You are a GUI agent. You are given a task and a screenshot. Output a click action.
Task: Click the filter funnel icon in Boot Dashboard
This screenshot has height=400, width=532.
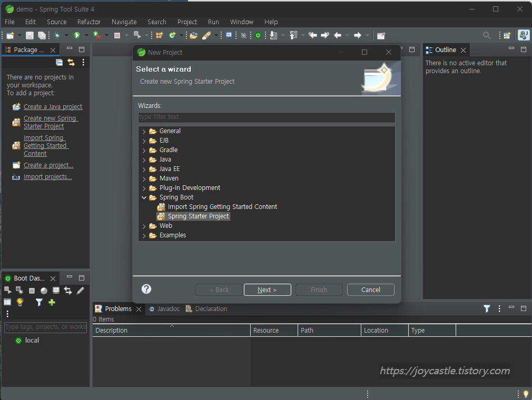[x=40, y=302]
